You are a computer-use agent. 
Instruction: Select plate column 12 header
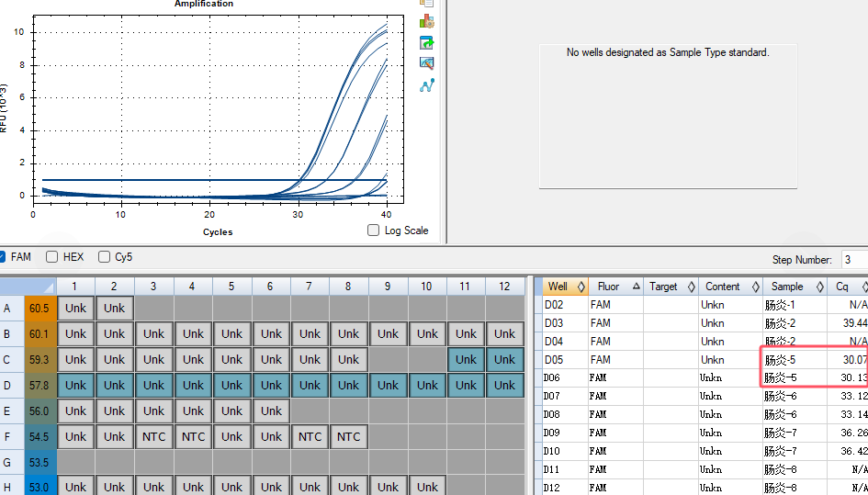[x=505, y=287]
